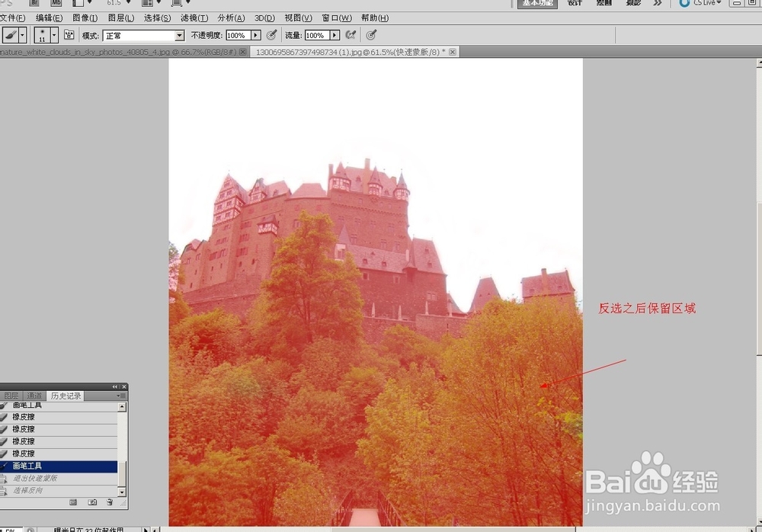The width and height of the screenshot is (762, 532).
Task: Open the Brush tool preset picker icon
Action: pos(11,36)
